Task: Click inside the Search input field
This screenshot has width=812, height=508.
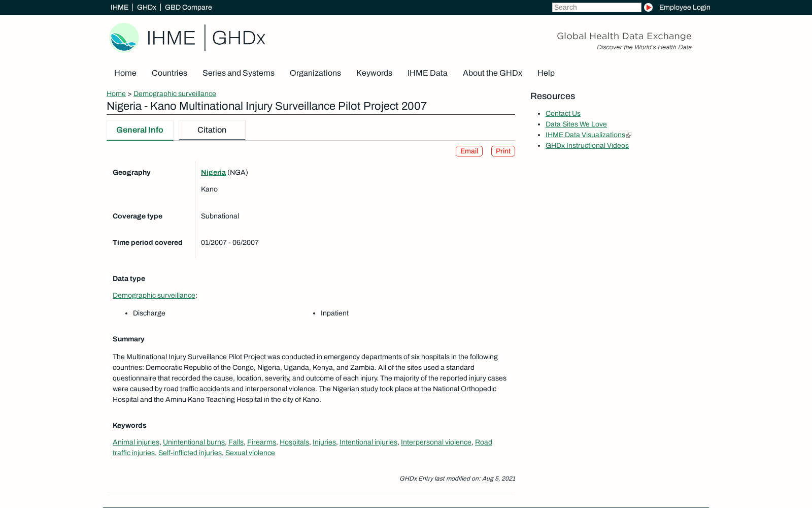Action: (596, 7)
